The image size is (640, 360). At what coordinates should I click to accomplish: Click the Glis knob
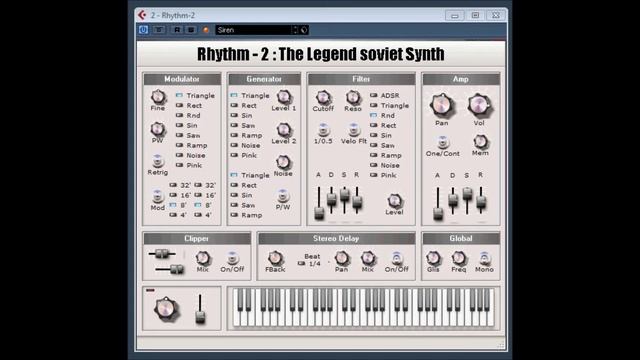coord(433,258)
